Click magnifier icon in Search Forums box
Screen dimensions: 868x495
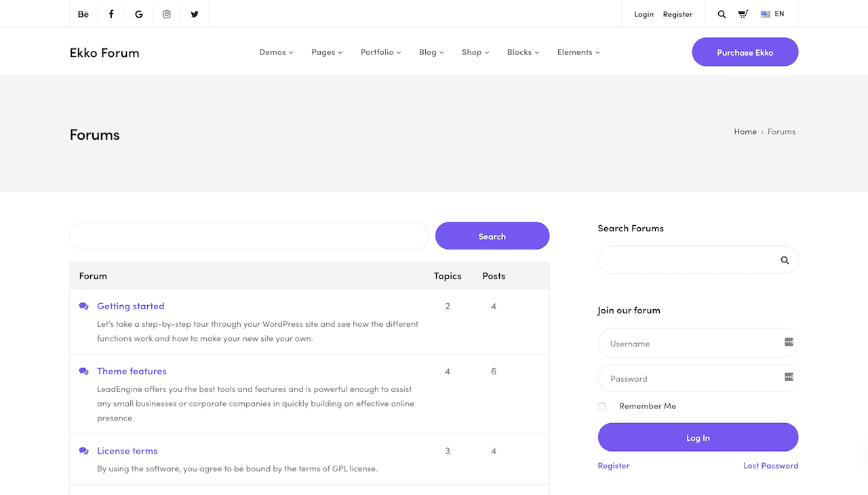(785, 260)
